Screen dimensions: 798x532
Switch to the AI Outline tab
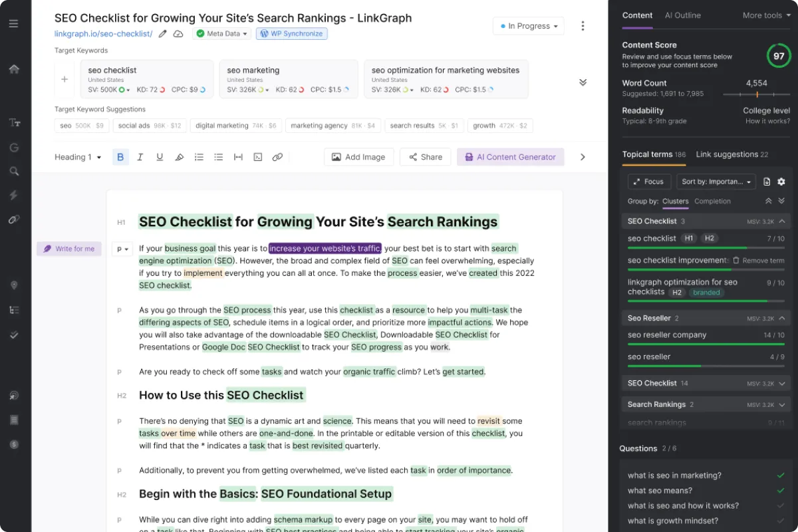pos(682,15)
